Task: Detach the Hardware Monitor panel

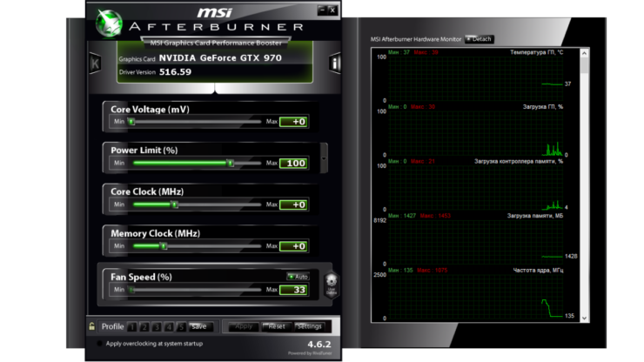Action: [480, 39]
